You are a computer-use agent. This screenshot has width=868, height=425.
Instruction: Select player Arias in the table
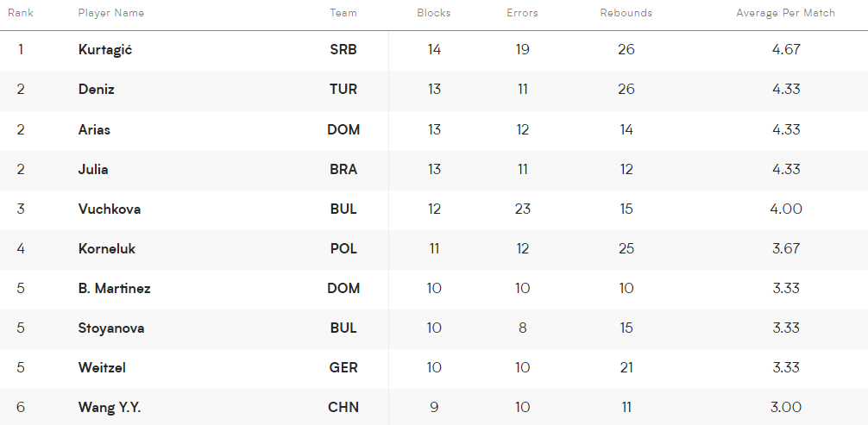click(x=94, y=129)
